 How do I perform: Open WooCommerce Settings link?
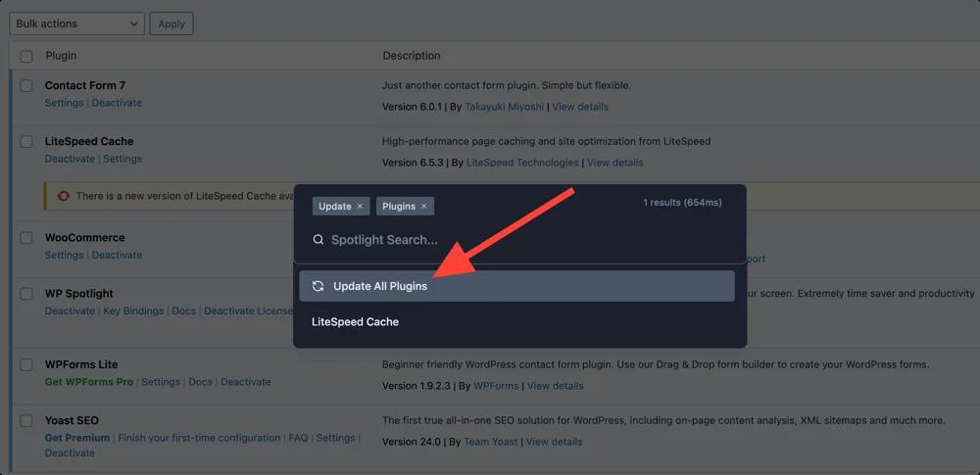64,255
